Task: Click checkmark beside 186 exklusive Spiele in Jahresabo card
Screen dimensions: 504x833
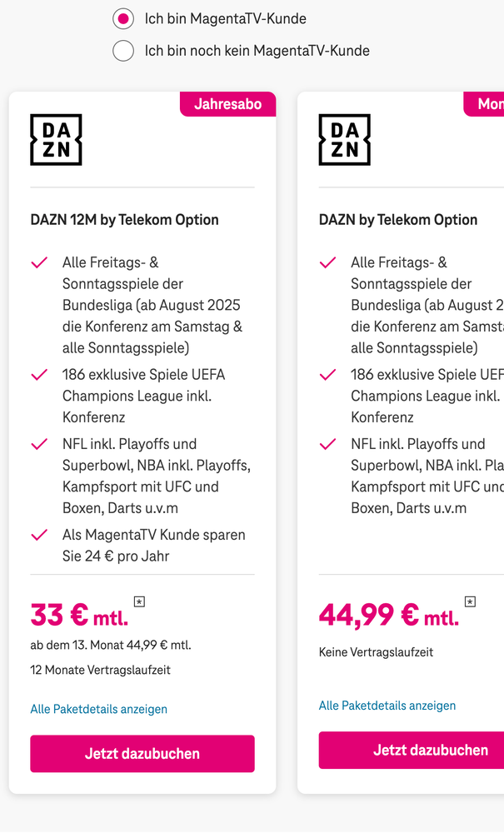Action: (x=39, y=376)
